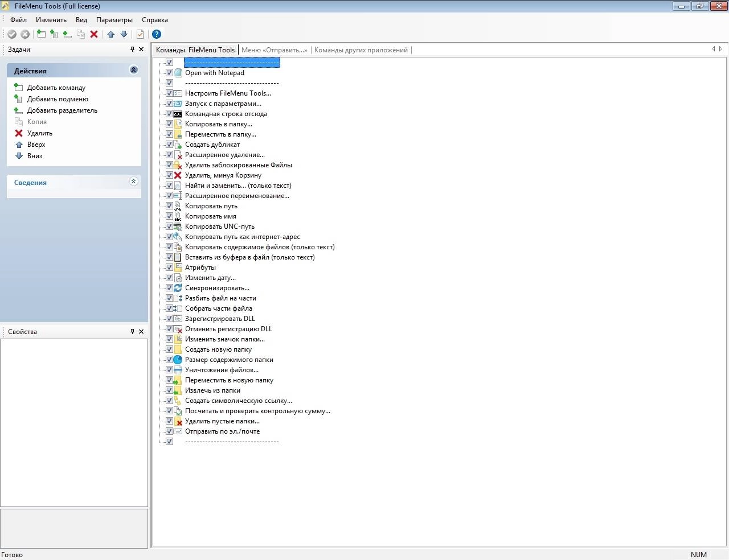Uncheck the Open with Notepad checkbox
Viewport: 729px width, 560px height.
pos(169,73)
